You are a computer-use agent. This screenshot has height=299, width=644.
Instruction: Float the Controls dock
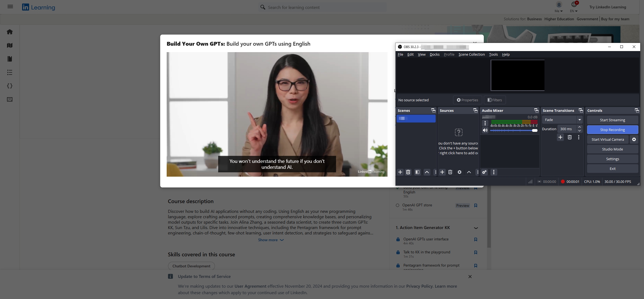637,110
